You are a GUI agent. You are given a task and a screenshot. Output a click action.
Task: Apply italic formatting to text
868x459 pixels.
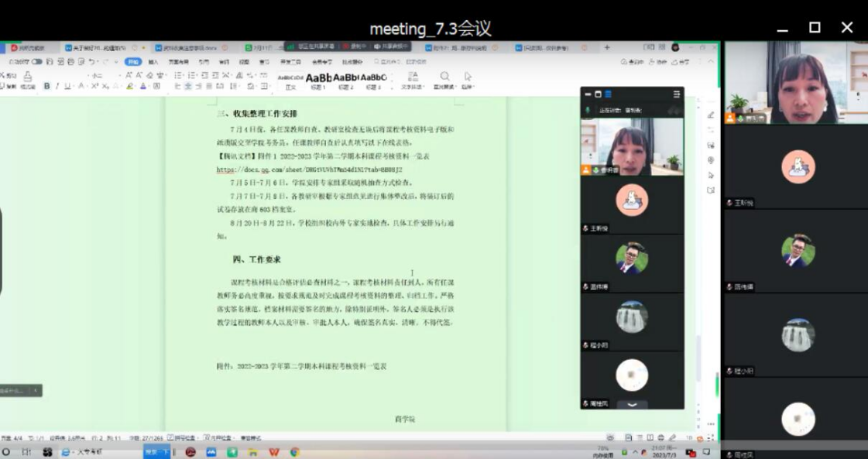tap(57, 86)
